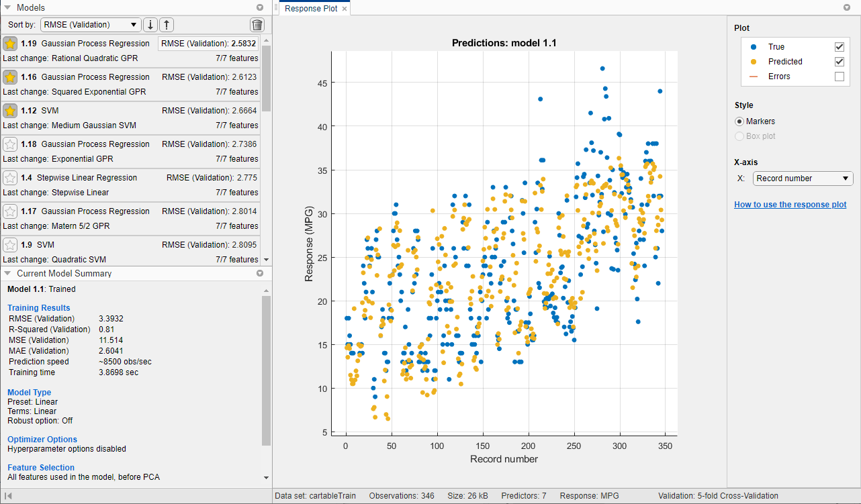Unfavorite model 1.19 via its star icon
Viewport: 861px width, 504px height.
pos(10,43)
